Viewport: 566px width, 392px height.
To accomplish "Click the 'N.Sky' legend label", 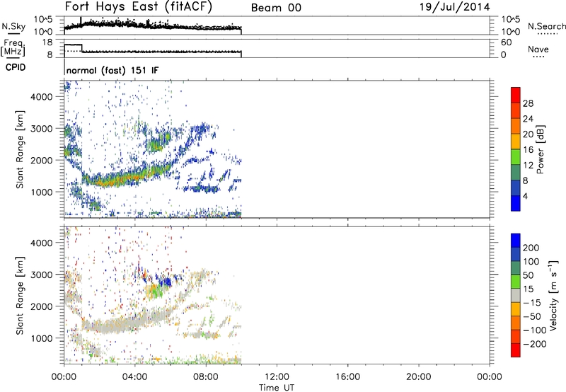I will pyautogui.click(x=13, y=26).
